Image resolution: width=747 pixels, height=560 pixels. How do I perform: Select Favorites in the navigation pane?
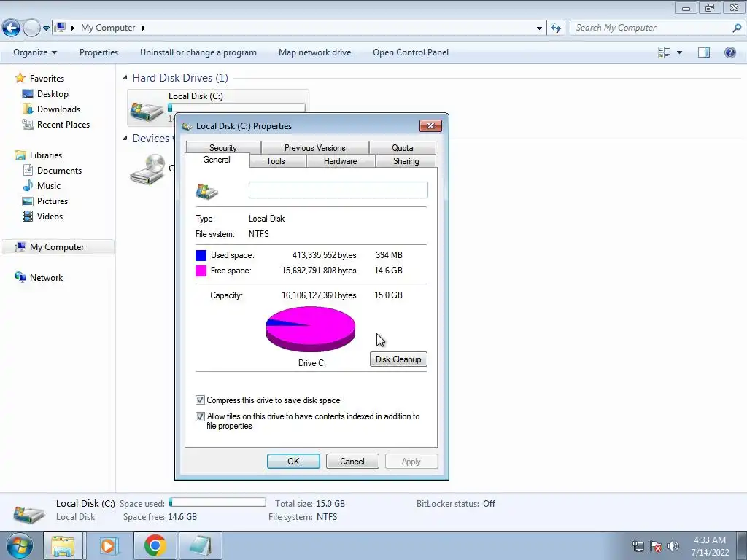tap(47, 78)
